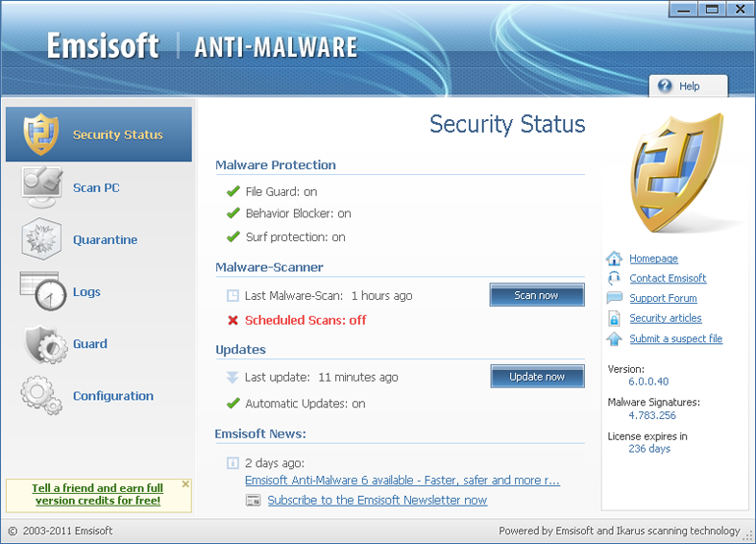Screen dimensions: 756x544
Task: Click the Contact Emsisoft headset icon
Action: point(615,278)
